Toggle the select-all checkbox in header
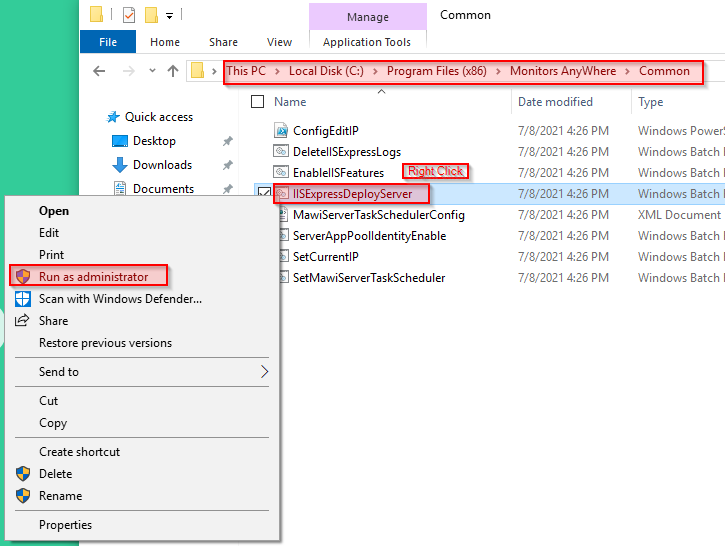 click(258, 102)
